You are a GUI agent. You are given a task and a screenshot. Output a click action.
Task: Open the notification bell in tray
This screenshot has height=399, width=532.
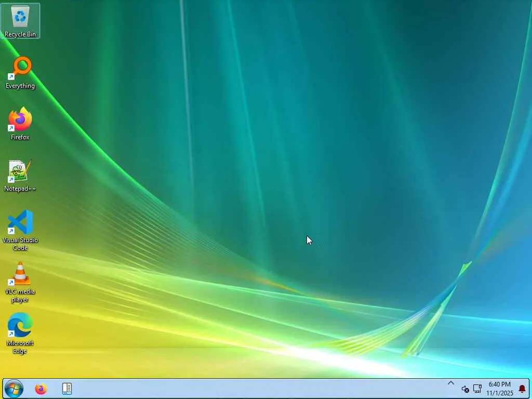[522, 389]
